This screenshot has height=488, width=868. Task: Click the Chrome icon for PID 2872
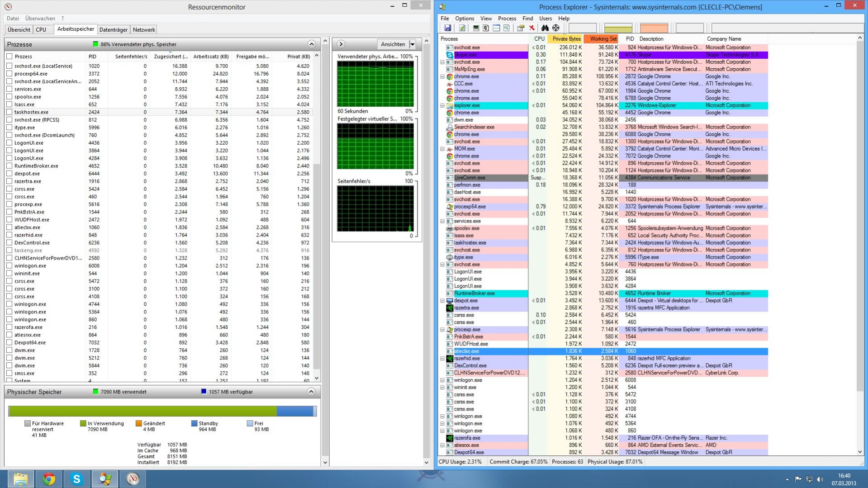(450, 76)
